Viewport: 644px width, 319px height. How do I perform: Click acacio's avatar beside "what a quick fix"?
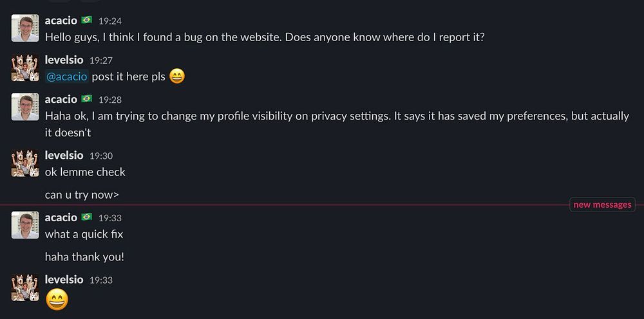[x=25, y=225]
